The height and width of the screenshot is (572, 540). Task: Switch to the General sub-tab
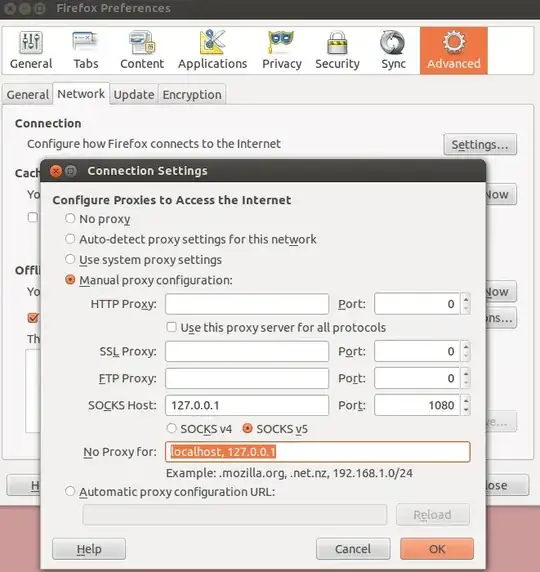[x=28, y=94]
